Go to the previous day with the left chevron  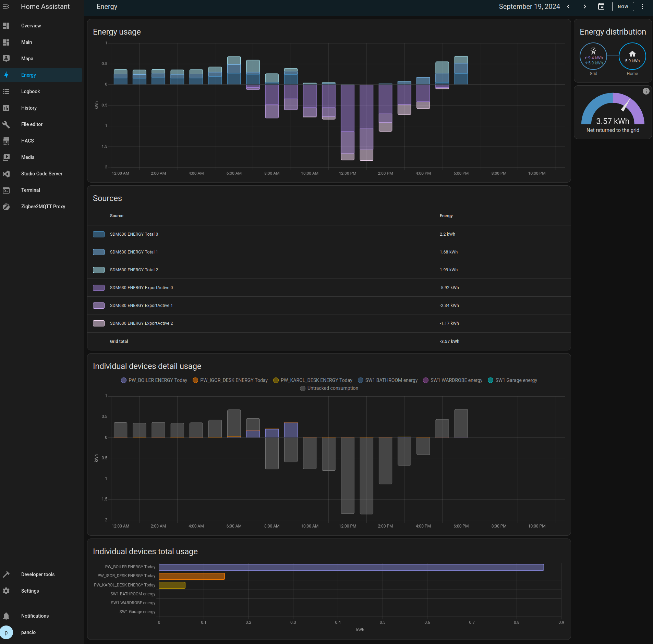click(x=568, y=7)
